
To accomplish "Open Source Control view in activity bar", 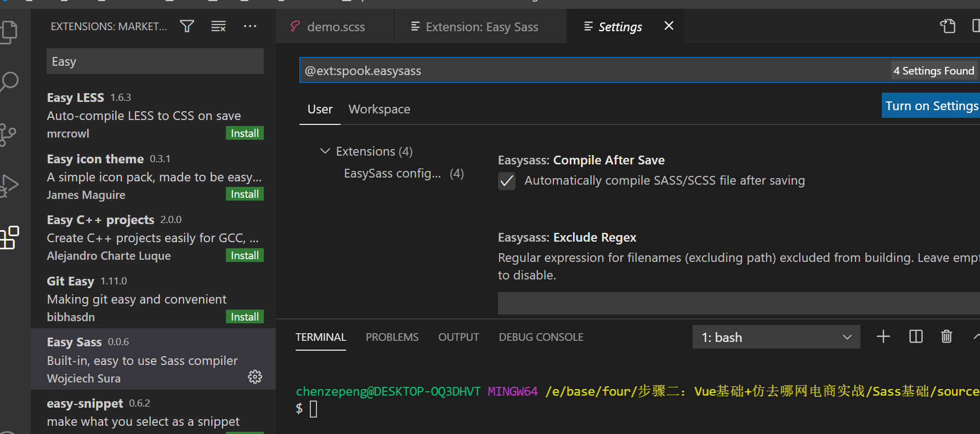I will 8,134.
